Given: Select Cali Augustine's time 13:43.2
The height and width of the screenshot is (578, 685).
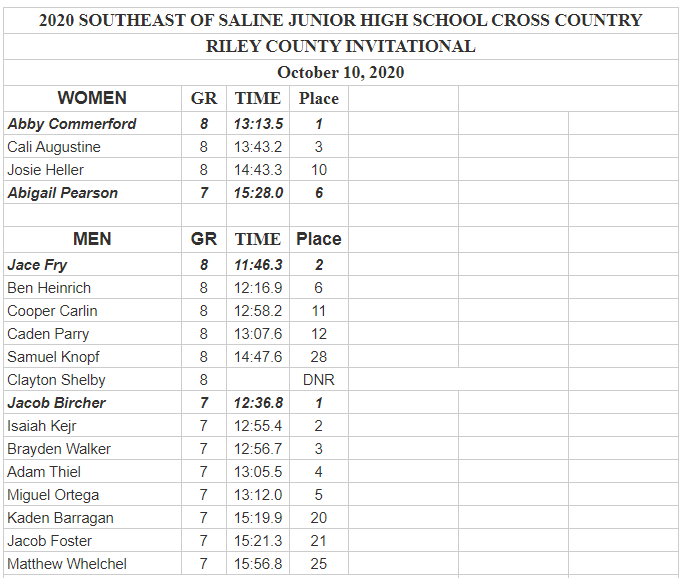Looking at the screenshot, I should point(258,147).
